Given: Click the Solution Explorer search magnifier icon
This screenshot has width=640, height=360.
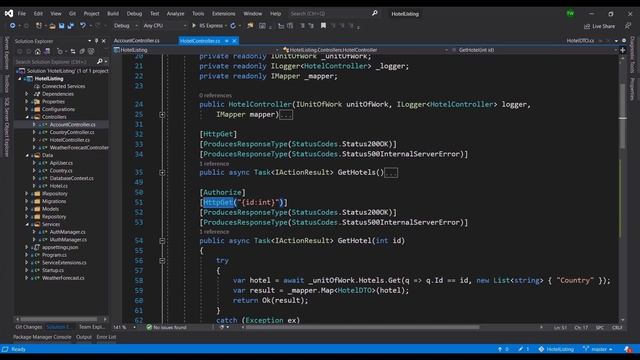Looking at the screenshot, I should click(x=100, y=62).
